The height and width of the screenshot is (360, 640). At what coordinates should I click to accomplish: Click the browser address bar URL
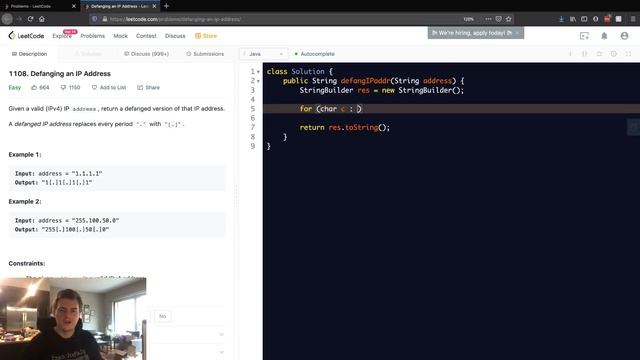(176, 19)
